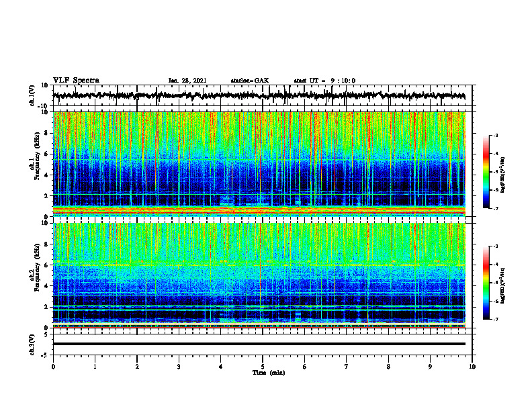Viewport: 532px width, 411px height.
Task: Click the ch.2 spectrogram color scale bar
Action: 486,283
